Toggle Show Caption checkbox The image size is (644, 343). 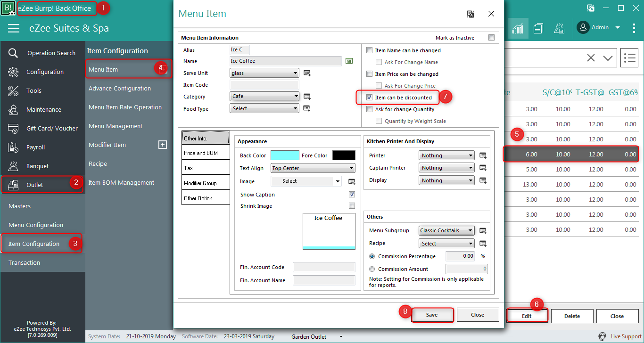(x=352, y=195)
